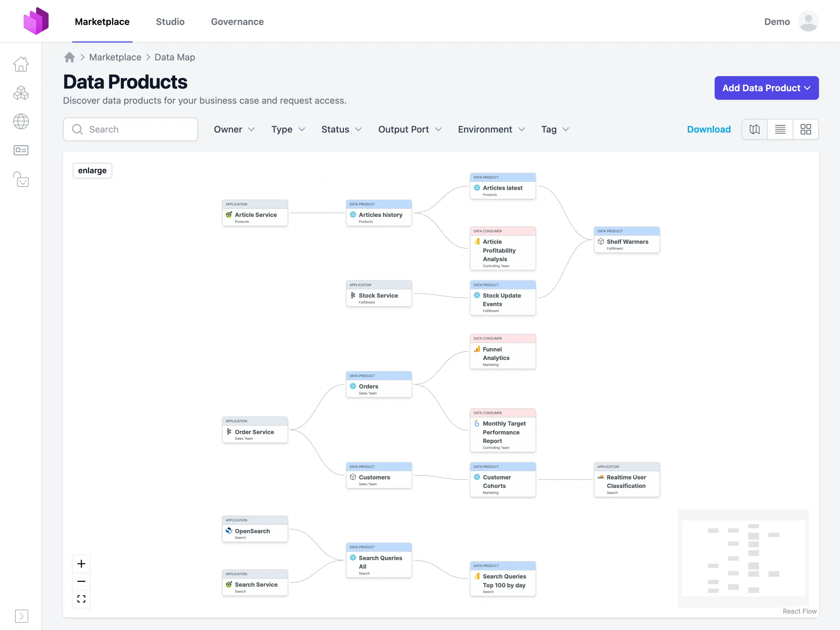Screen dimensions: 840x630
Task: Zoom out the data map
Action: [x=81, y=581]
